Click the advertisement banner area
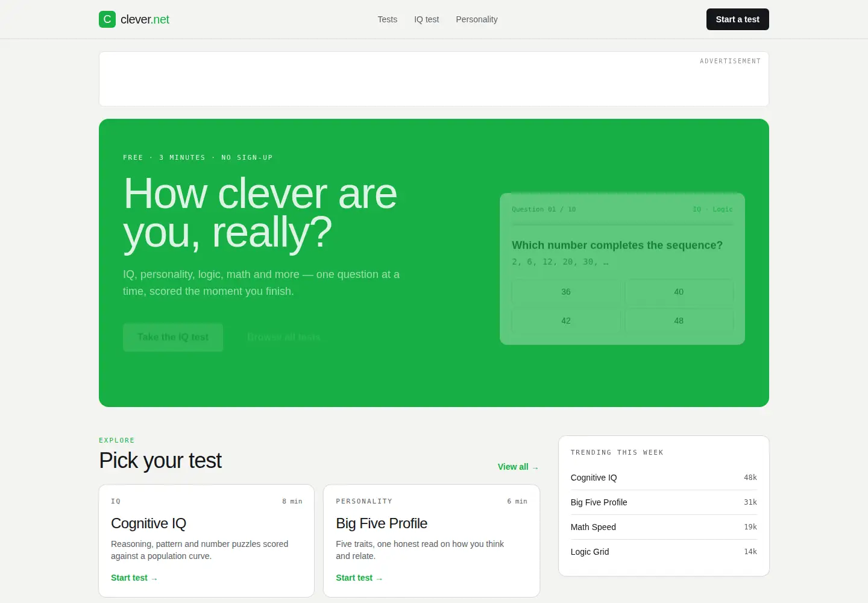 tap(434, 79)
